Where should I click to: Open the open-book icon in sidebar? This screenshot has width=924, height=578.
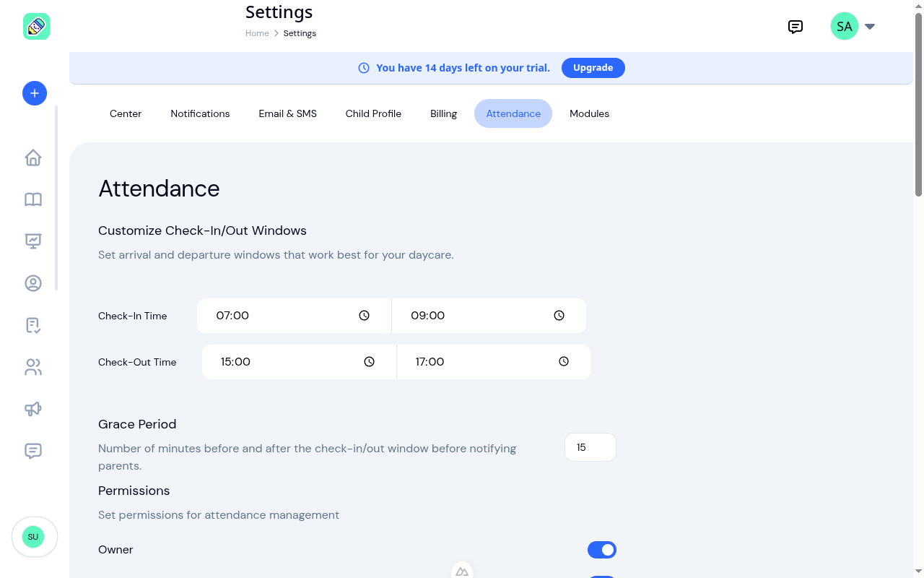(x=33, y=199)
